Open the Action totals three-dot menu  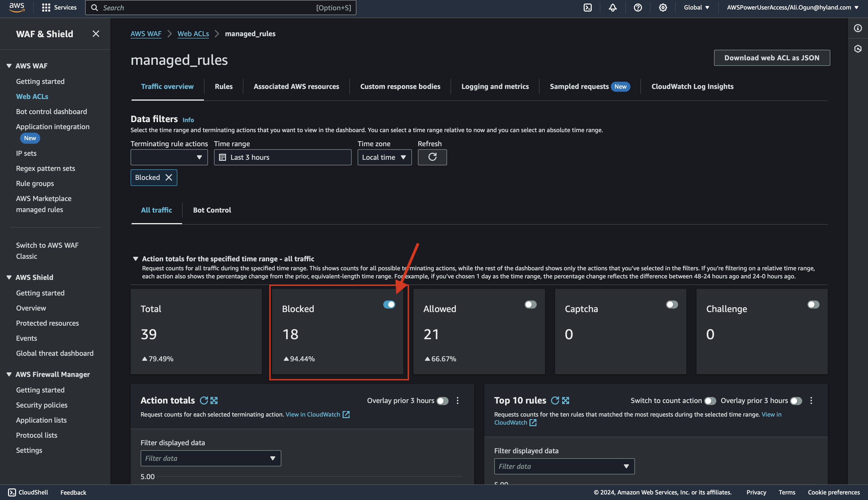tap(458, 401)
